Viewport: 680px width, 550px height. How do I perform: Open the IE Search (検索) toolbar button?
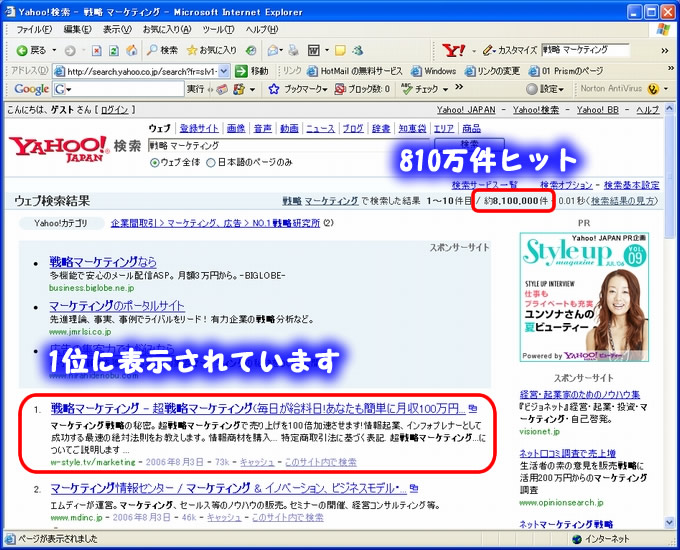click(162, 50)
